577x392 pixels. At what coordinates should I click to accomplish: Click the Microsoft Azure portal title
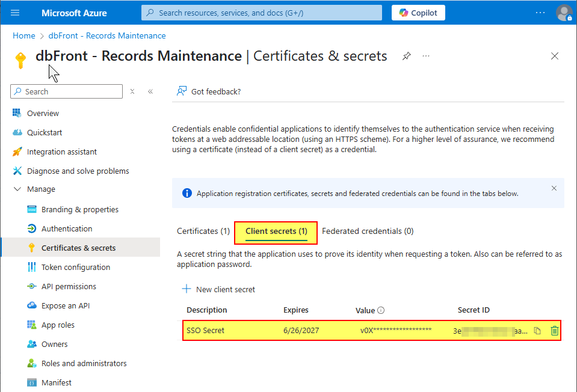[x=74, y=13]
